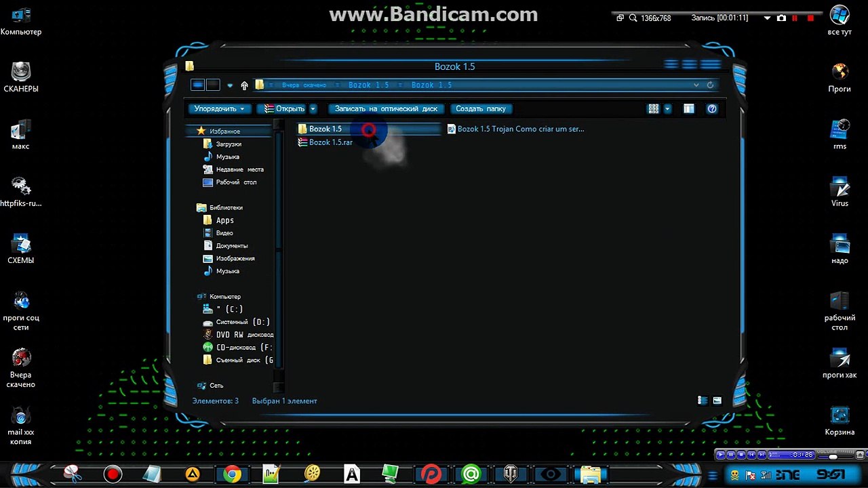Switch to large icons view in status bar
Image resolution: width=868 pixels, height=488 pixels.
pyautogui.click(x=717, y=401)
